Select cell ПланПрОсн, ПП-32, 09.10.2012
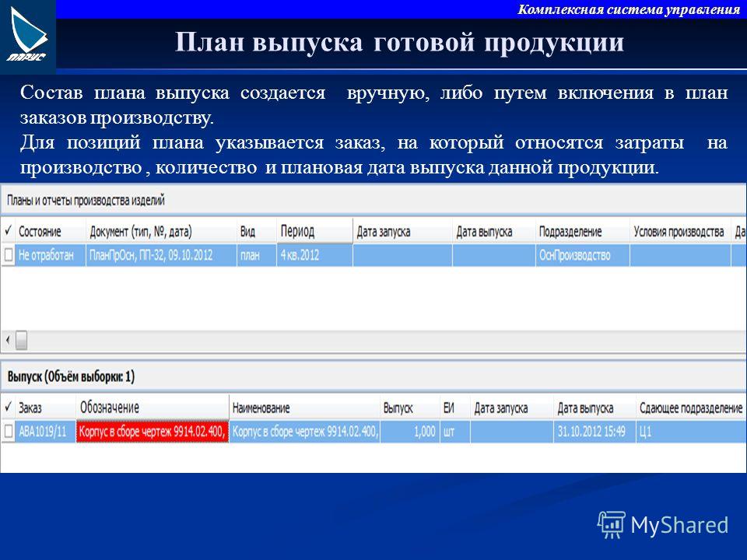Viewport: 747px width, 560px height. [x=161, y=255]
